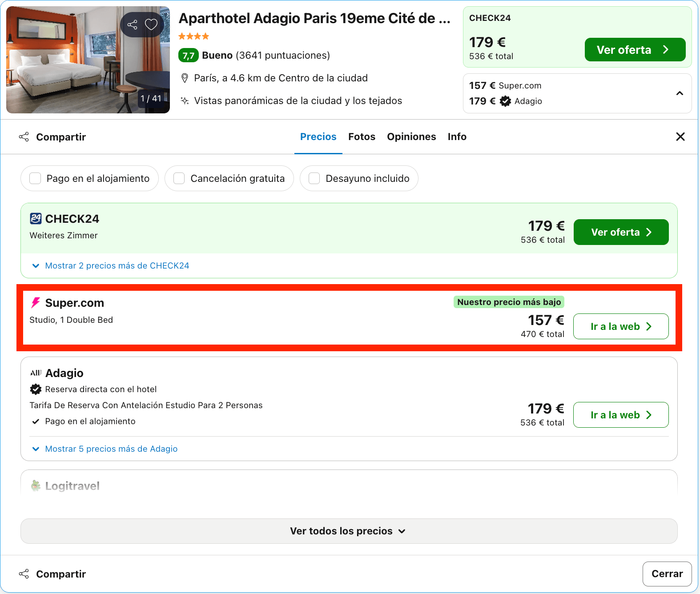Click the Adagio ALL logo icon
The height and width of the screenshot is (594, 700).
pyautogui.click(x=36, y=373)
